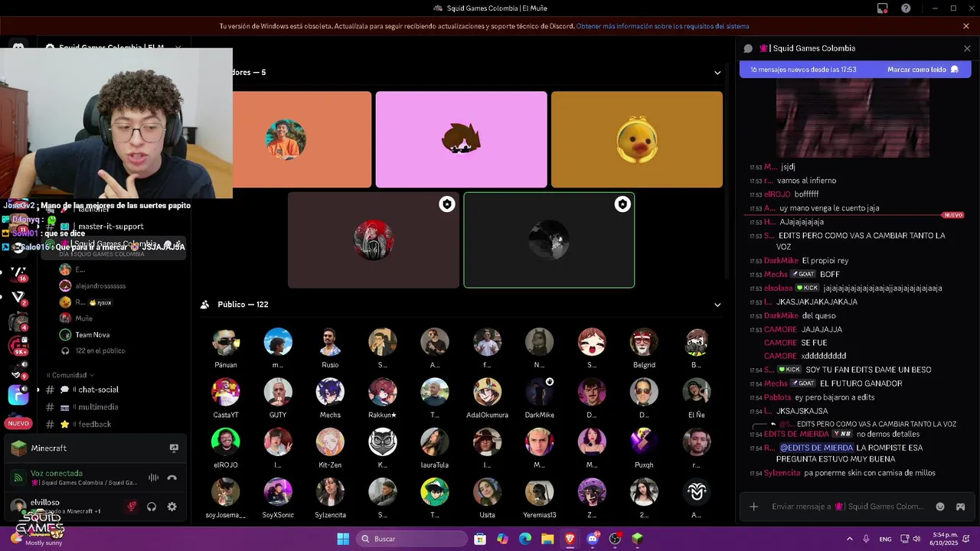This screenshot has height=551, width=980.
Task: Select the pink speaker tile
Action: click(461, 139)
